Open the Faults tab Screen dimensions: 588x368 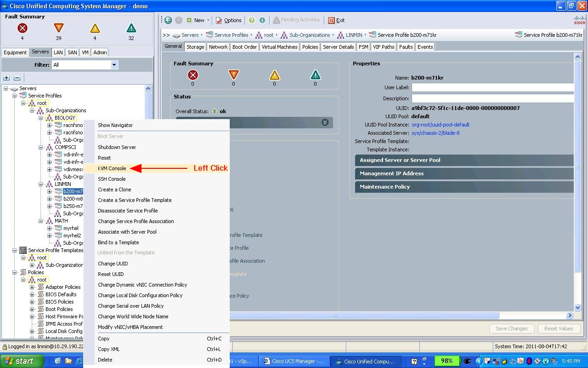click(x=406, y=47)
